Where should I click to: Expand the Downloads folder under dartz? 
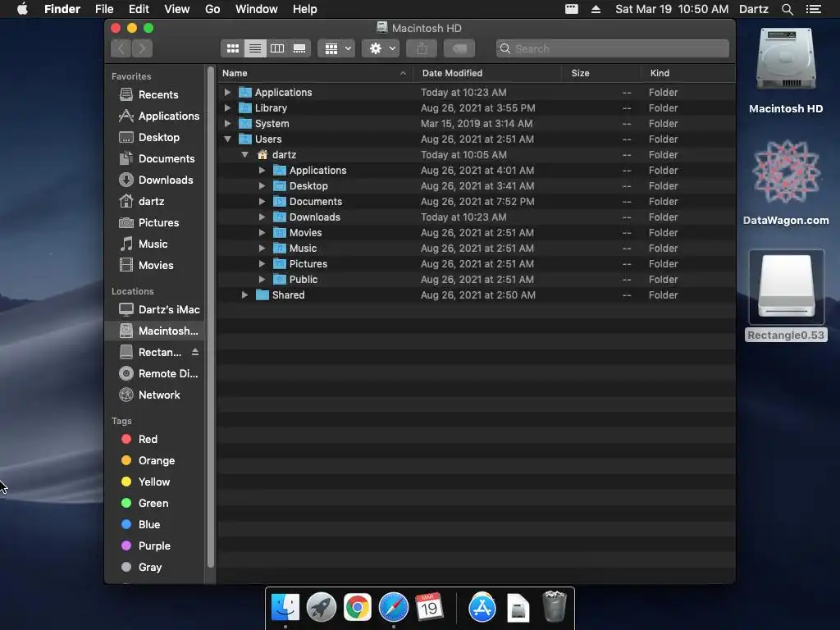coord(262,217)
